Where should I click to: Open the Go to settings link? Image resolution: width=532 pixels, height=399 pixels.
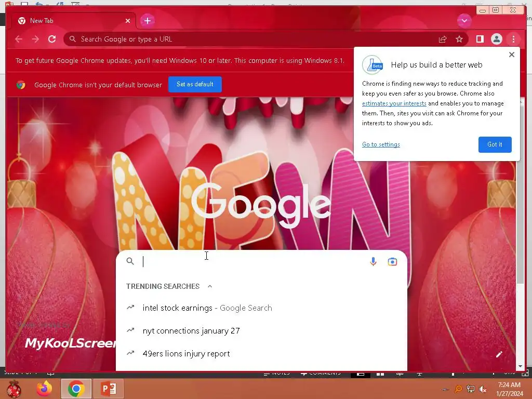[381, 144]
